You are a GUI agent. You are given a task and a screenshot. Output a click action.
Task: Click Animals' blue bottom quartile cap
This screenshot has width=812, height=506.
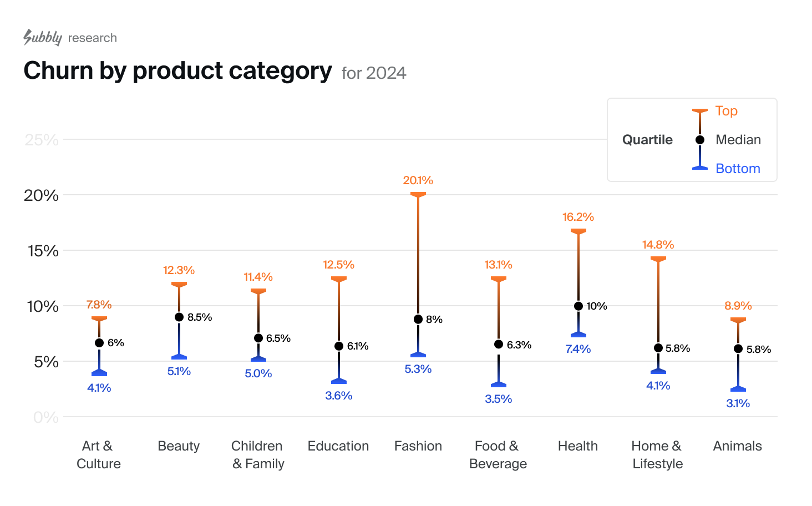tap(738, 389)
